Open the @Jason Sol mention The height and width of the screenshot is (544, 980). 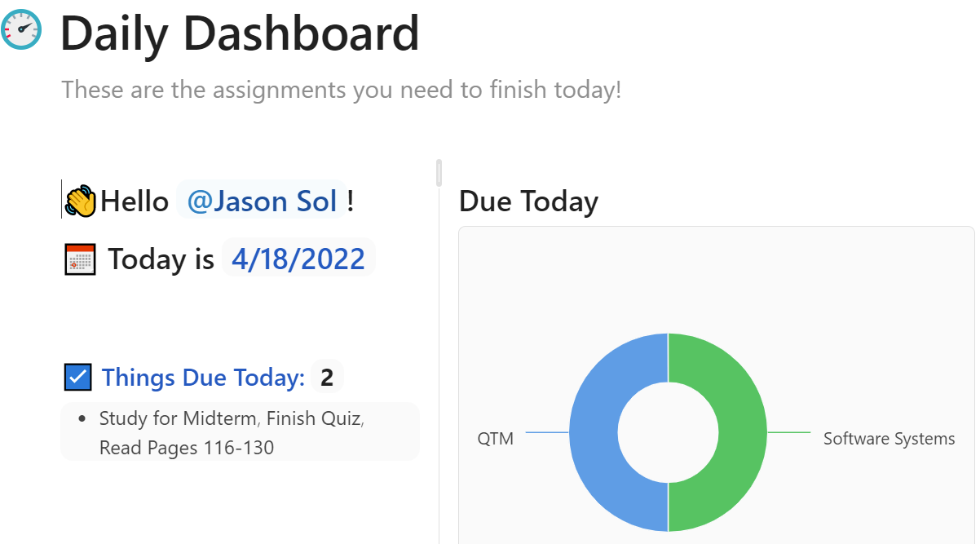click(261, 201)
